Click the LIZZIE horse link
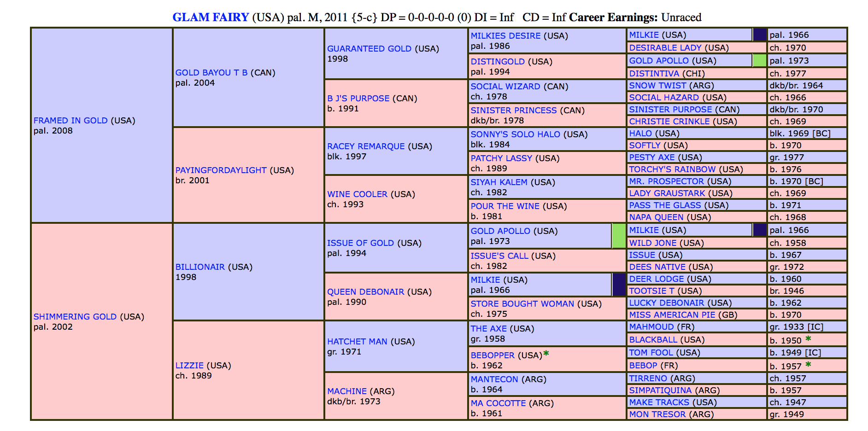 coord(189,366)
